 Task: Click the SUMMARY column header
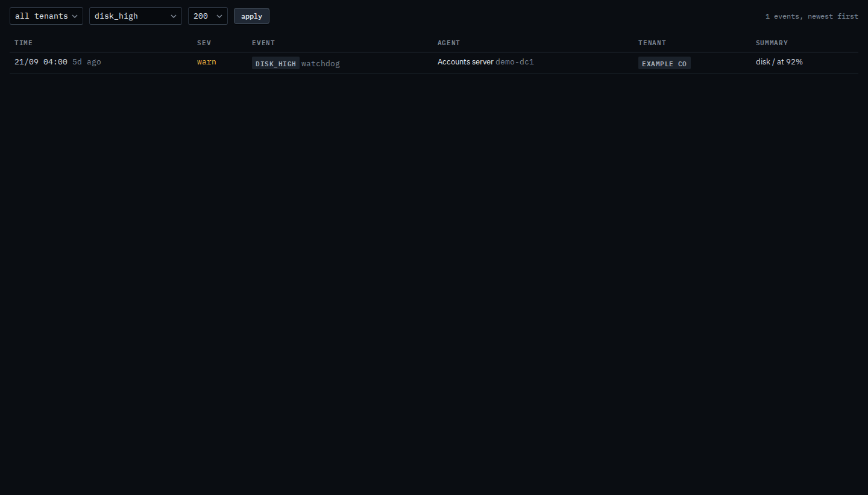(772, 43)
